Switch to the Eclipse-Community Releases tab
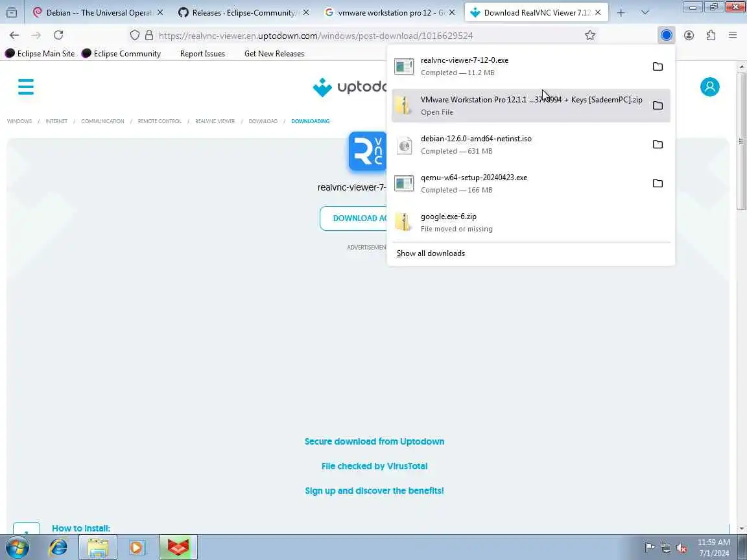The height and width of the screenshot is (560, 747). pyautogui.click(x=244, y=12)
